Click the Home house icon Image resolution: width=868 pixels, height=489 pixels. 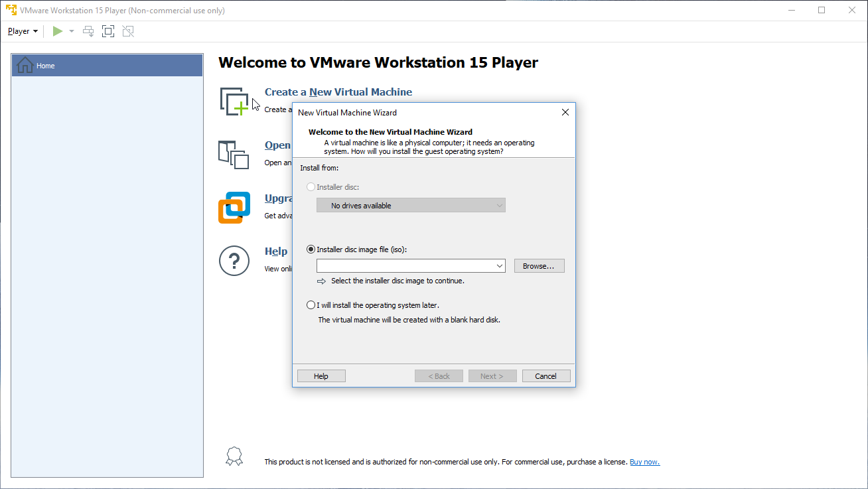(25, 65)
